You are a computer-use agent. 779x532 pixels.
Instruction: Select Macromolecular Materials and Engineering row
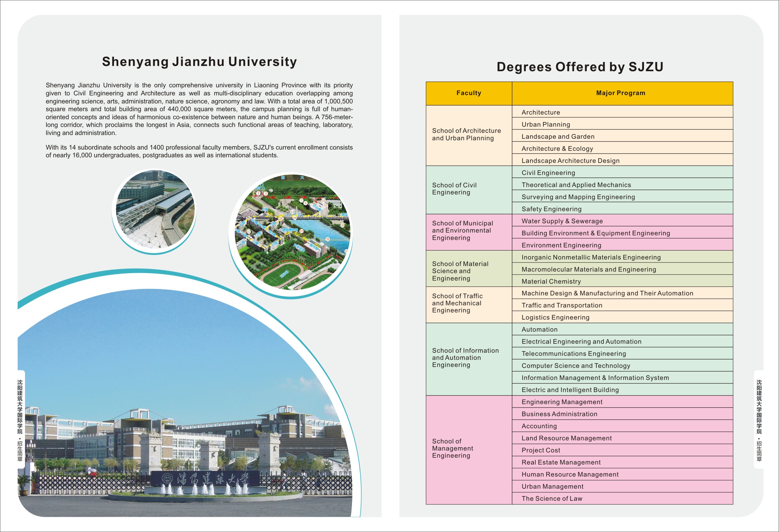coord(622,268)
